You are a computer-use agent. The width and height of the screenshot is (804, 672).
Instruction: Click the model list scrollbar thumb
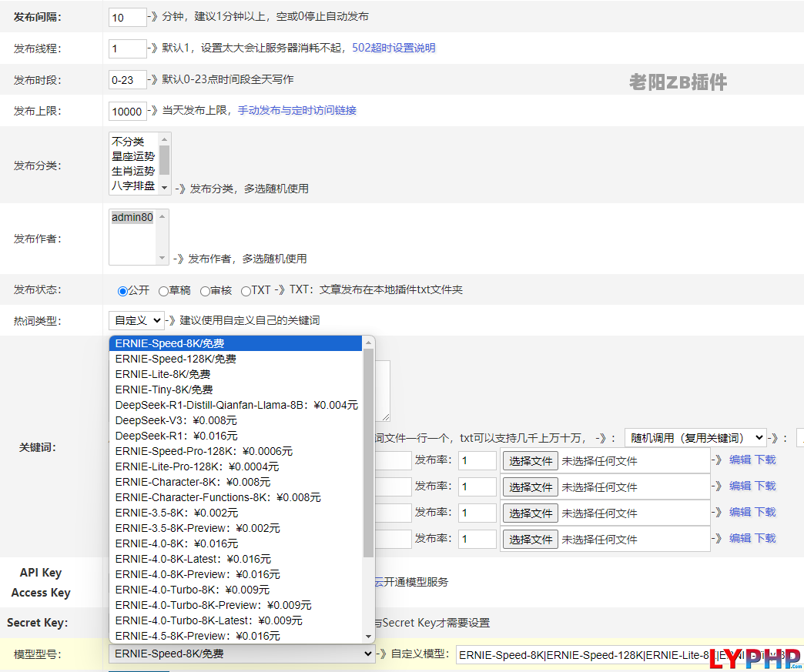click(x=368, y=453)
